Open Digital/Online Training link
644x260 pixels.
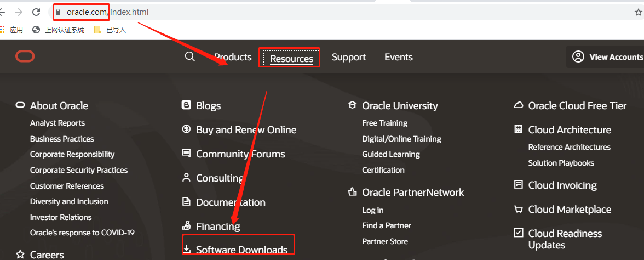click(x=402, y=139)
